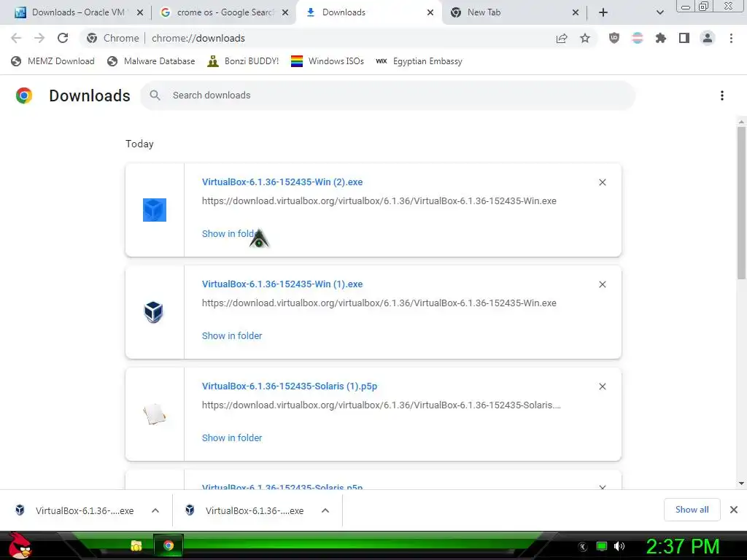Open VirtualBox-6.1.36-152435-Win (1).exe link
747x560 pixels.
tap(282, 284)
